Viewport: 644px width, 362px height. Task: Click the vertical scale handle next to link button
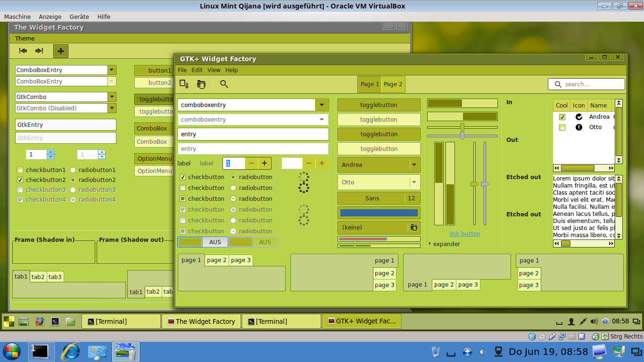pyautogui.click(x=474, y=184)
